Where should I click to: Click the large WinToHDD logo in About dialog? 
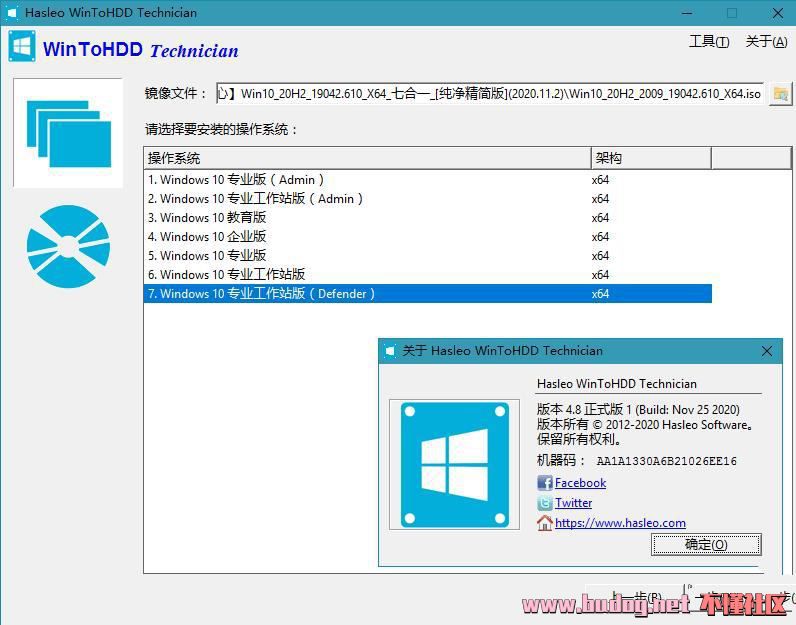[x=454, y=465]
